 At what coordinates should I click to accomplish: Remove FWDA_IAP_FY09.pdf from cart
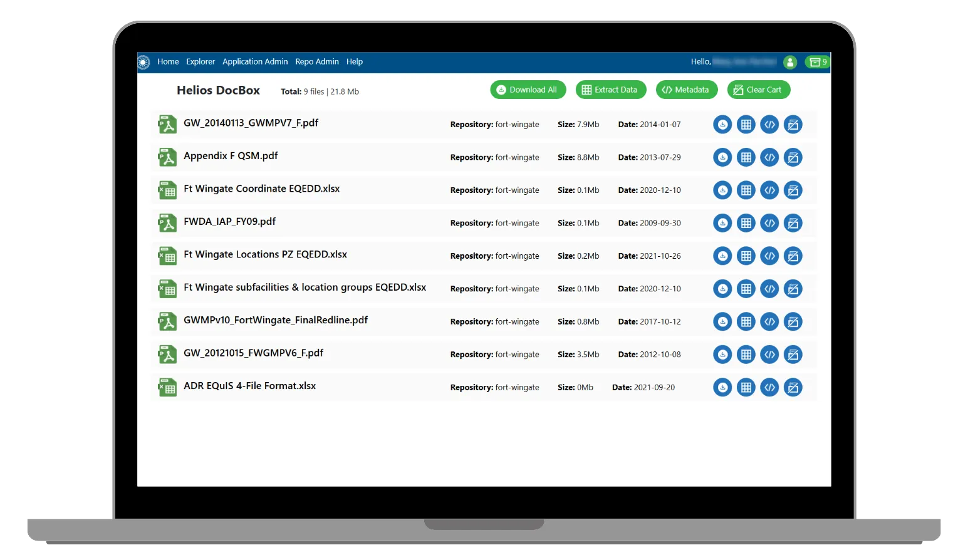[x=793, y=223]
